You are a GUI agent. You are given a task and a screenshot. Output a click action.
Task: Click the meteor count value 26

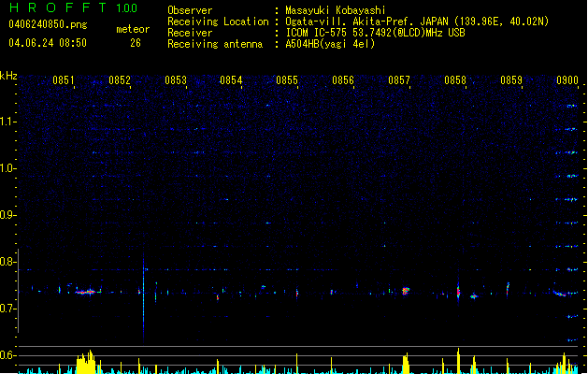(136, 43)
